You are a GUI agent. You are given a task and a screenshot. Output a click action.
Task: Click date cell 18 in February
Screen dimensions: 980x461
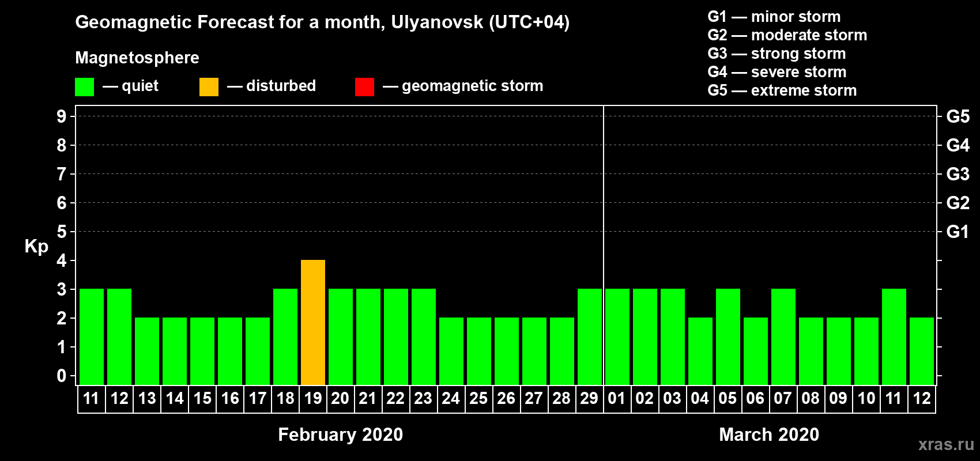click(x=285, y=399)
